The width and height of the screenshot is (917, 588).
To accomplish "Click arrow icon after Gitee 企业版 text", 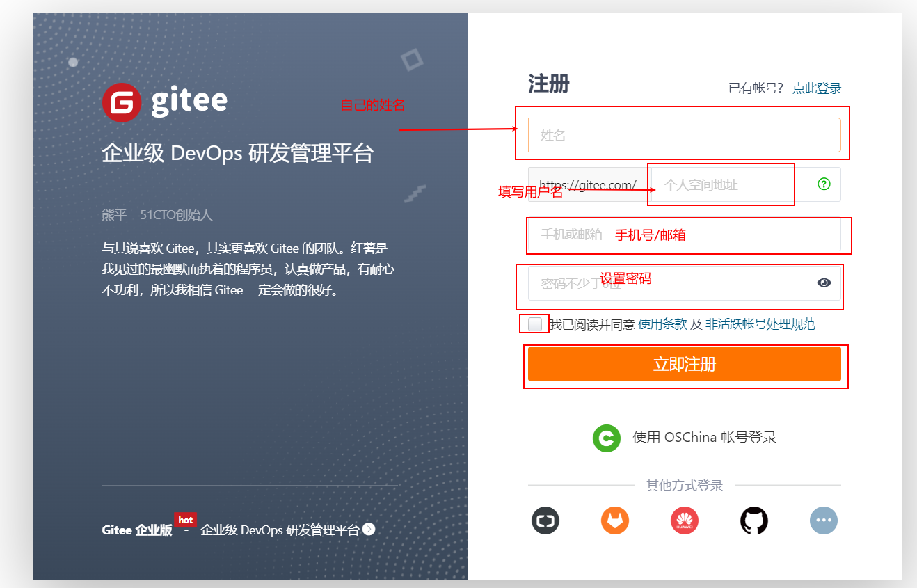I will pyautogui.click(x=369, y=529).
